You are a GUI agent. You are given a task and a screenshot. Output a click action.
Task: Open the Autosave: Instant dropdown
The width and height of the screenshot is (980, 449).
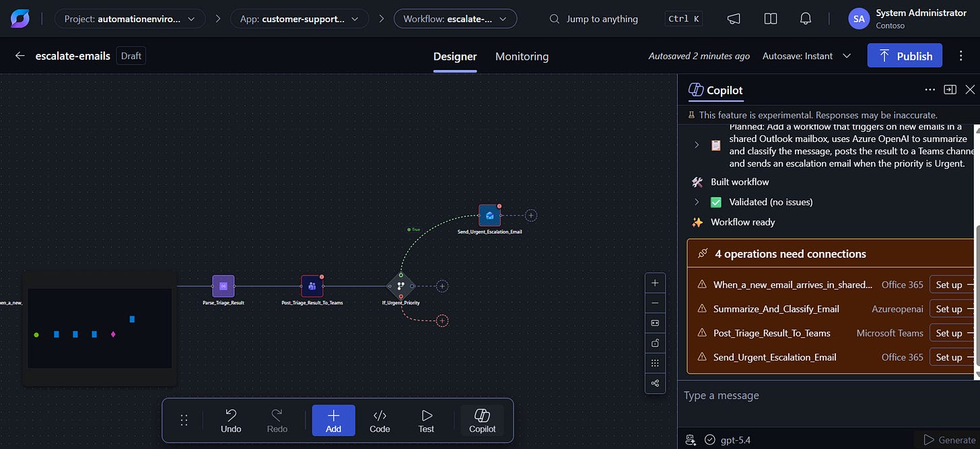point(807,56)
